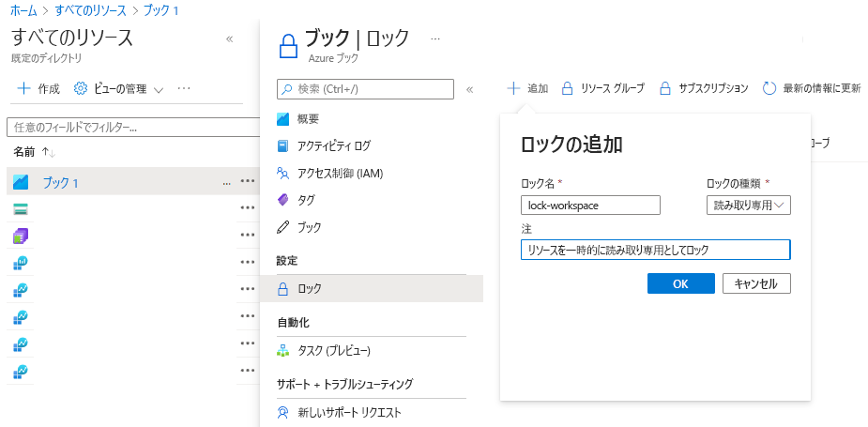Image resolution: width=868 pixels, height=427 pixels.
Task: Expand the ロックの種類 dropdown
Action: tap(748, 205)
